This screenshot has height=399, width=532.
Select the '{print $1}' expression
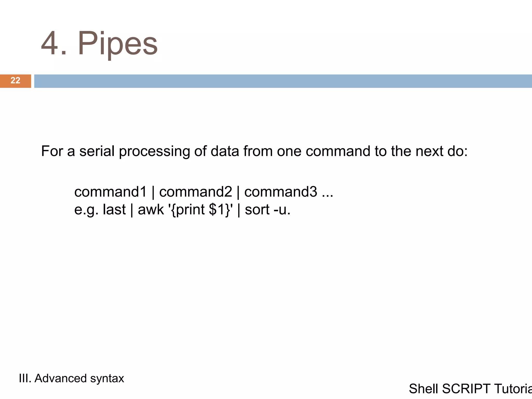coord(201,210)
